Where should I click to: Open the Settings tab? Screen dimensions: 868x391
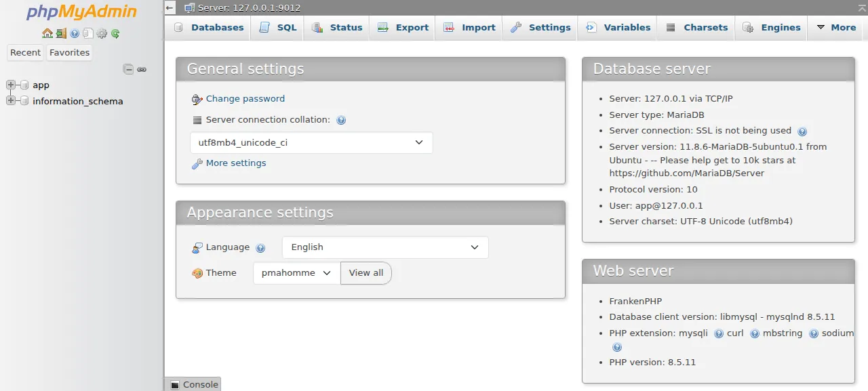click(x=540, y=28)
